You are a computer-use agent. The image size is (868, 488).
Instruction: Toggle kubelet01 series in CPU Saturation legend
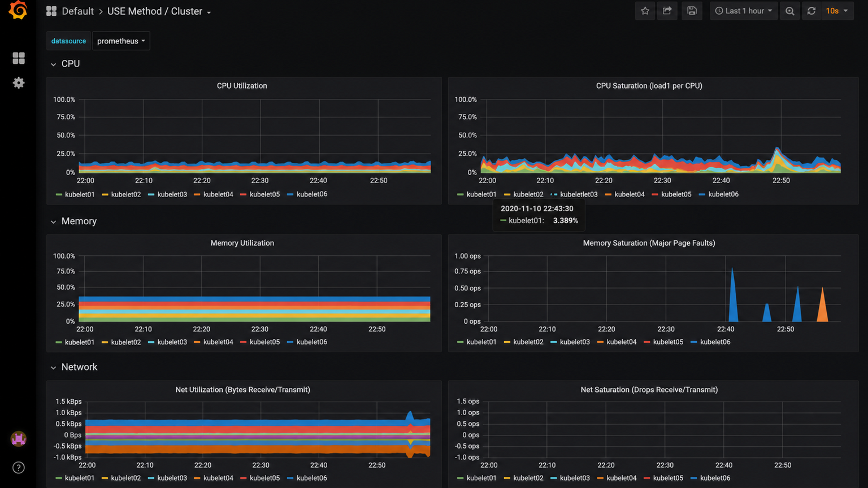[x=481, y=194]
